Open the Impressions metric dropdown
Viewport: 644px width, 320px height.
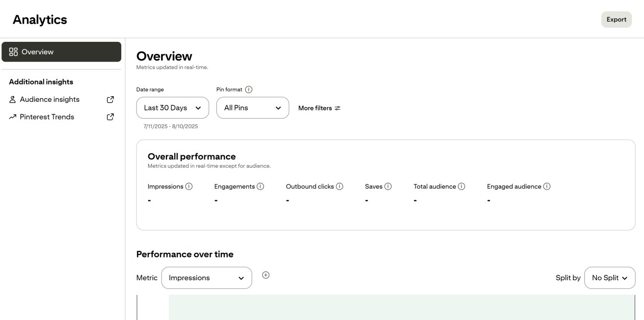[x=206, y=278]
